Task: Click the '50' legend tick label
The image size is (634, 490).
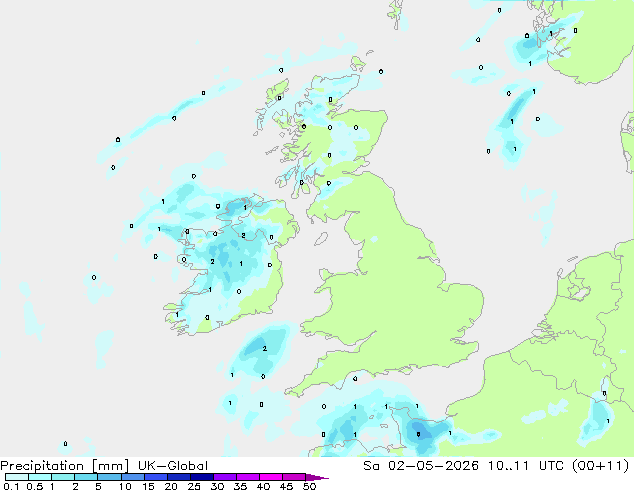Action: (x=310, y=486)
